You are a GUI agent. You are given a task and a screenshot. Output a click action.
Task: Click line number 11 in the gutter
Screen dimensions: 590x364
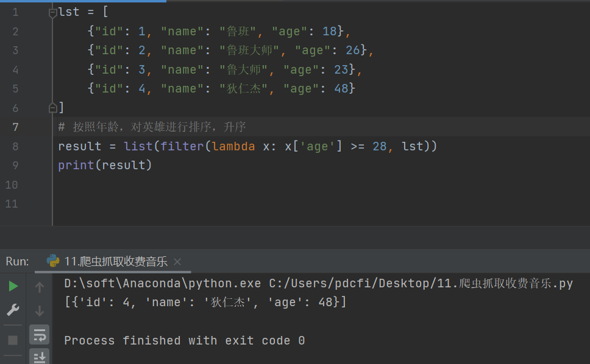pos(12,203)
